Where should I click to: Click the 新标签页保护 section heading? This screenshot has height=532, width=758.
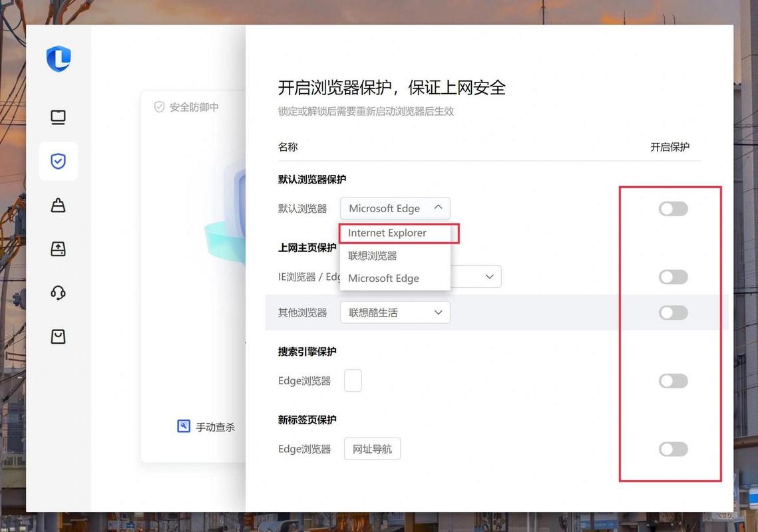[307, 420]
